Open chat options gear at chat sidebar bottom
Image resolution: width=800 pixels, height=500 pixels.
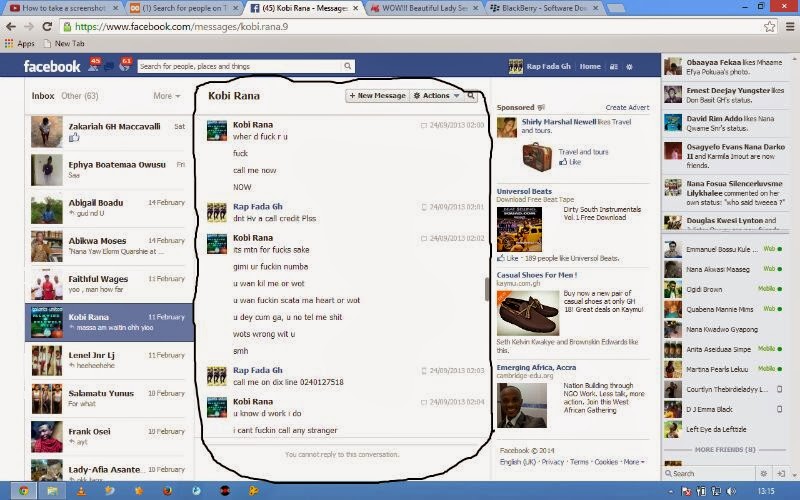(764, 473)
